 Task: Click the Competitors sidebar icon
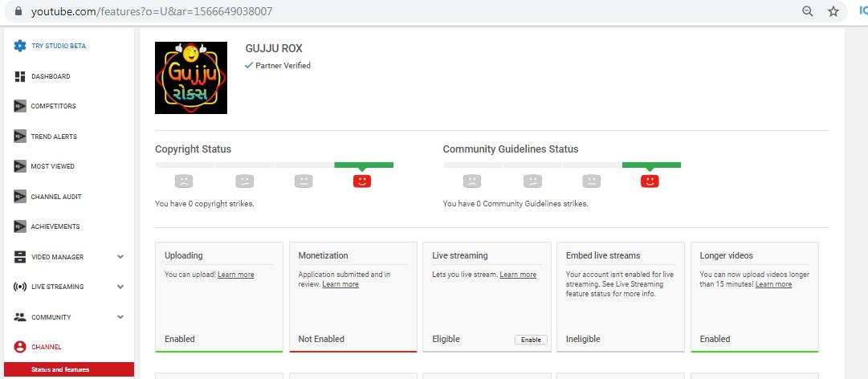click(20, 106)
